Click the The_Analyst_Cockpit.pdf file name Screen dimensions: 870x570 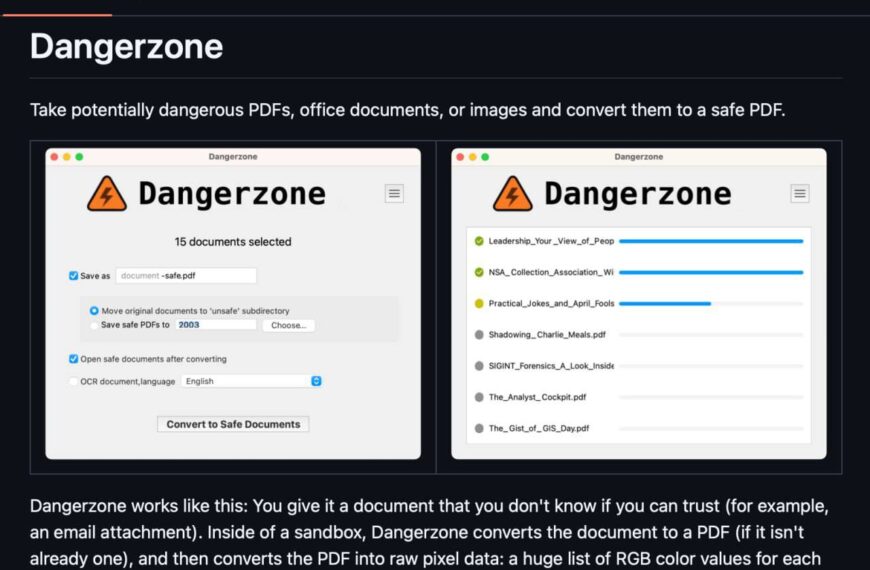point(537,397)
